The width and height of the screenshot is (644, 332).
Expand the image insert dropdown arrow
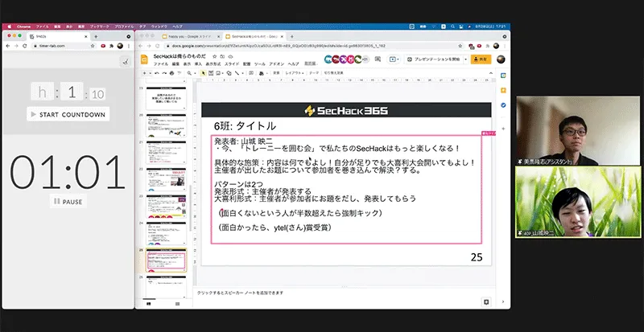coord(223,73)
